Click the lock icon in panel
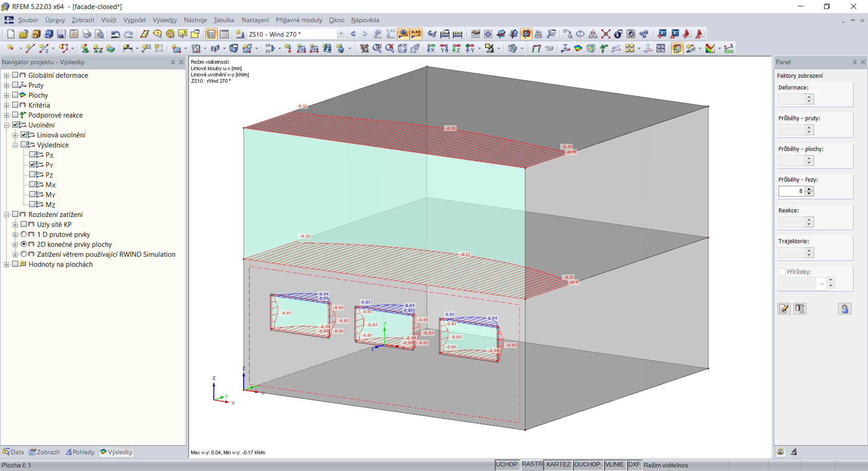 [845, 309]
